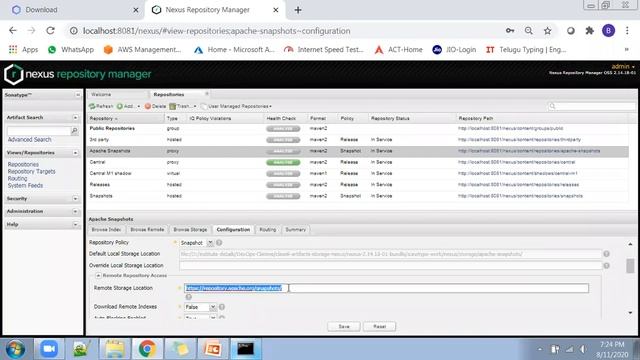The width and height of the screenshot is (640, 360).
Task: Click the configuration panel vertical scrollbar thumb
Action: tap(630, 266)
